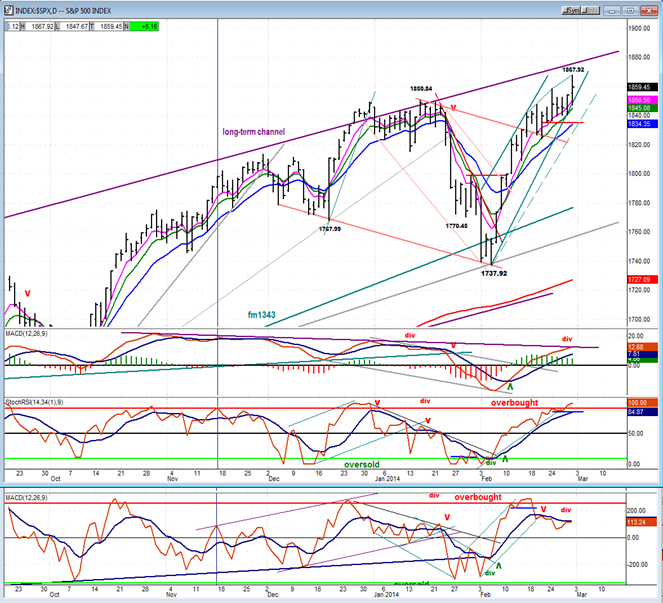The height and width of the screenshot is (603, 663).
Task: Click the 1850.84 peak annotation
Action: [421, 89]
